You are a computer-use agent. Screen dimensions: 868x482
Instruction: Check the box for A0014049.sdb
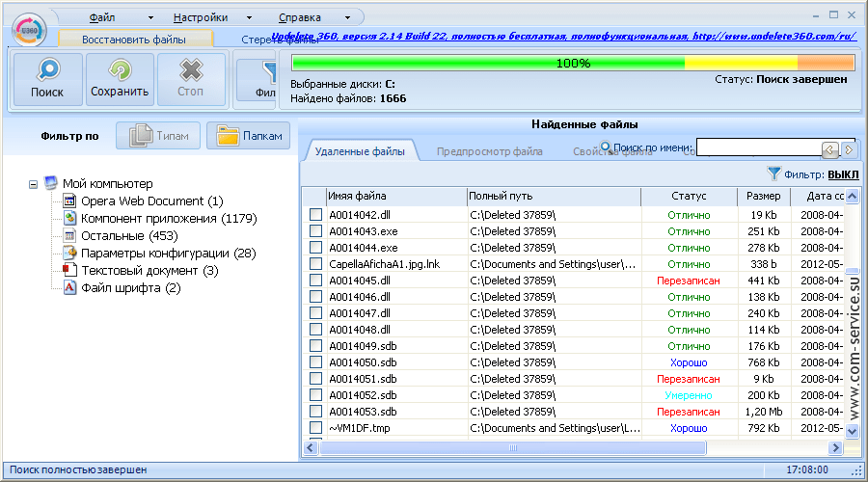coord(315,346)
